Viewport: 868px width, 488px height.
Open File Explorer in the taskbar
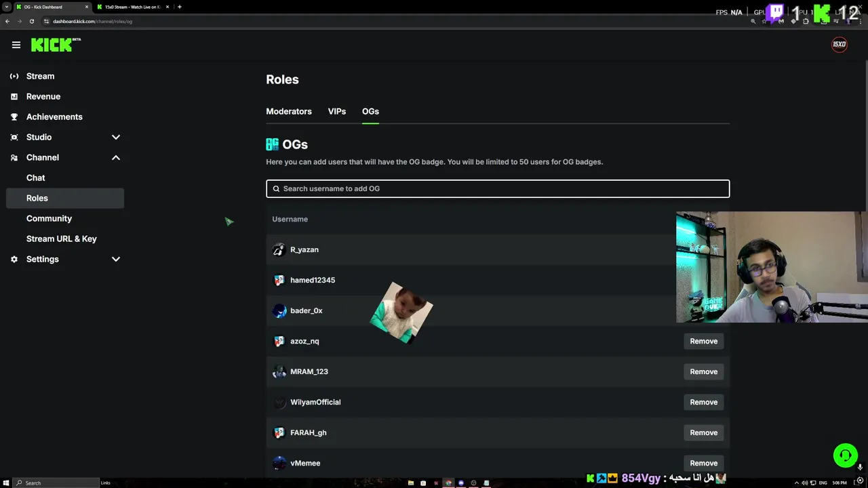pyautogui.click(x=410, y=483)
